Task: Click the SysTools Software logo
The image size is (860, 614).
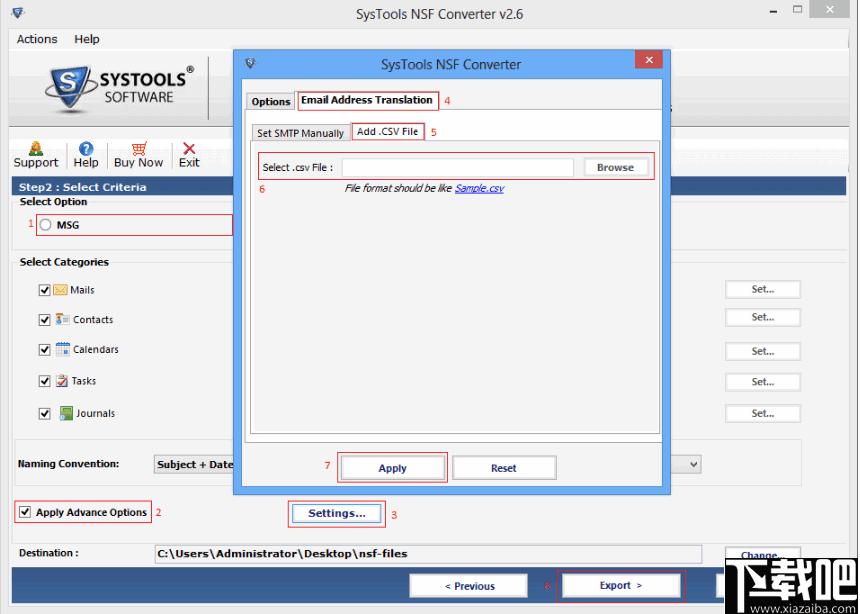Action: tap(120, 89)
